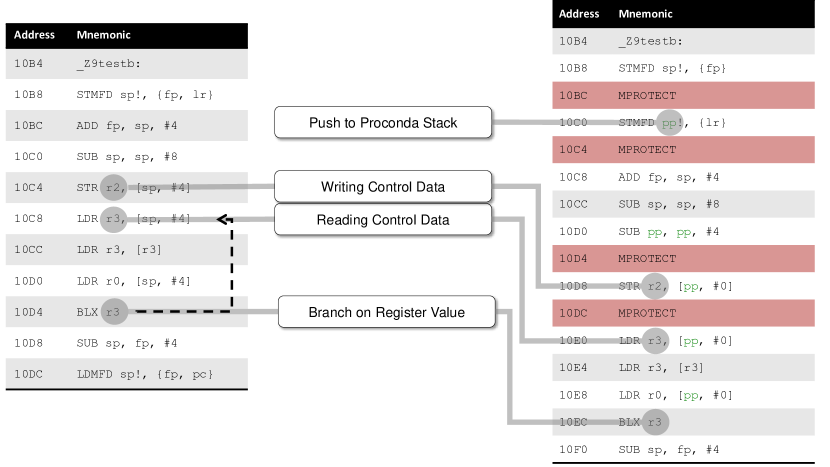Select the red MPROTECT row at address 10DC
Viewport: 830px width, 467px height.
[684, 314]
